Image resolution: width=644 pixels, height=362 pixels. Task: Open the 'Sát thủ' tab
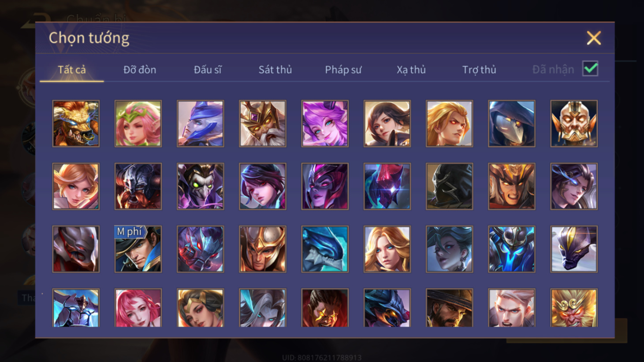click(275, 70)
